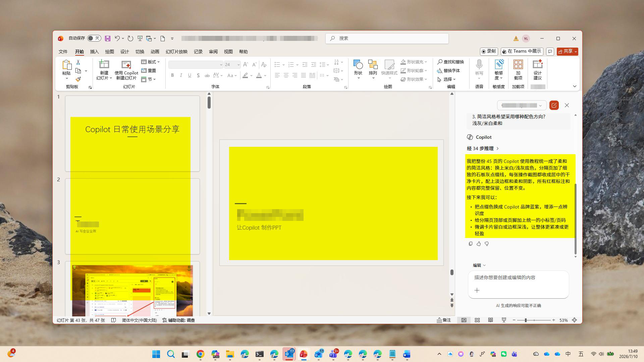This screenshot has width=644, height=362.
Task: Fit slide to current window
Action: tap(575, 320)
